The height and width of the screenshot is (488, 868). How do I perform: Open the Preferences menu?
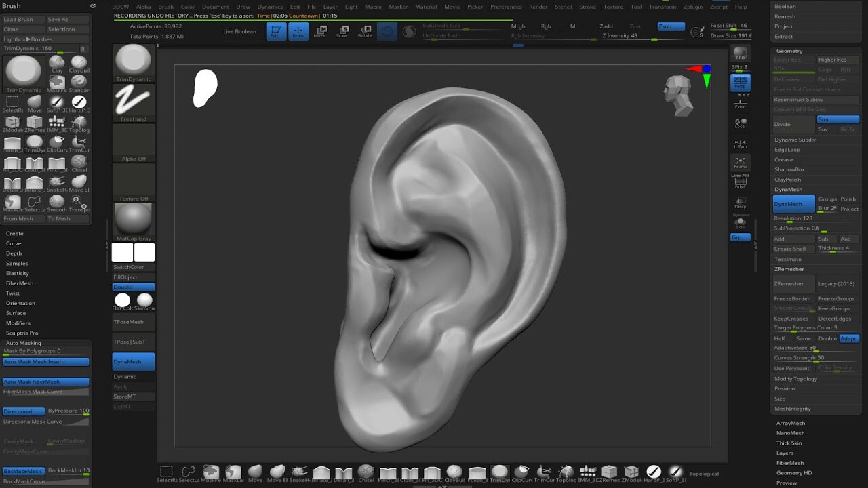tap(506, 7)
